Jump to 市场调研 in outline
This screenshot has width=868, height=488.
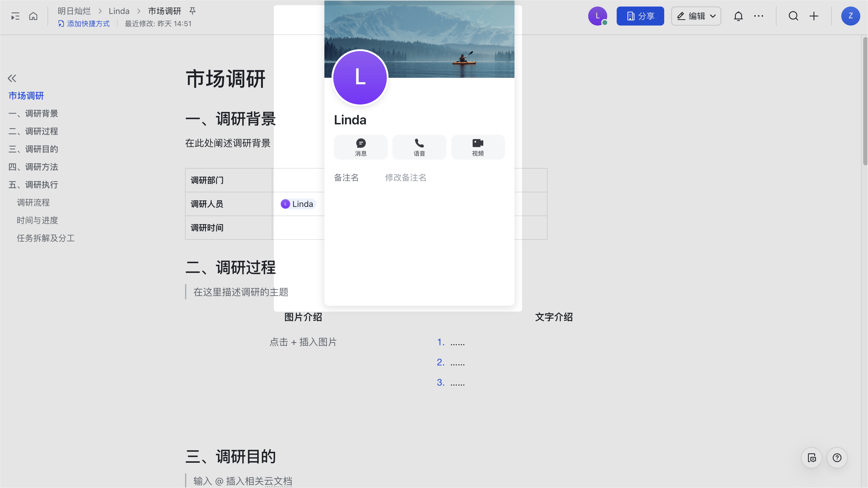(x=26, y=96)
